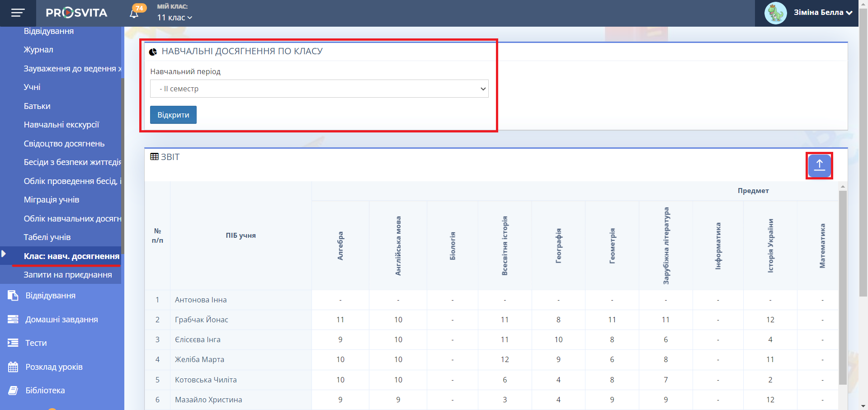
Task: Click the notifications bell icon
Action: [134, 14]
